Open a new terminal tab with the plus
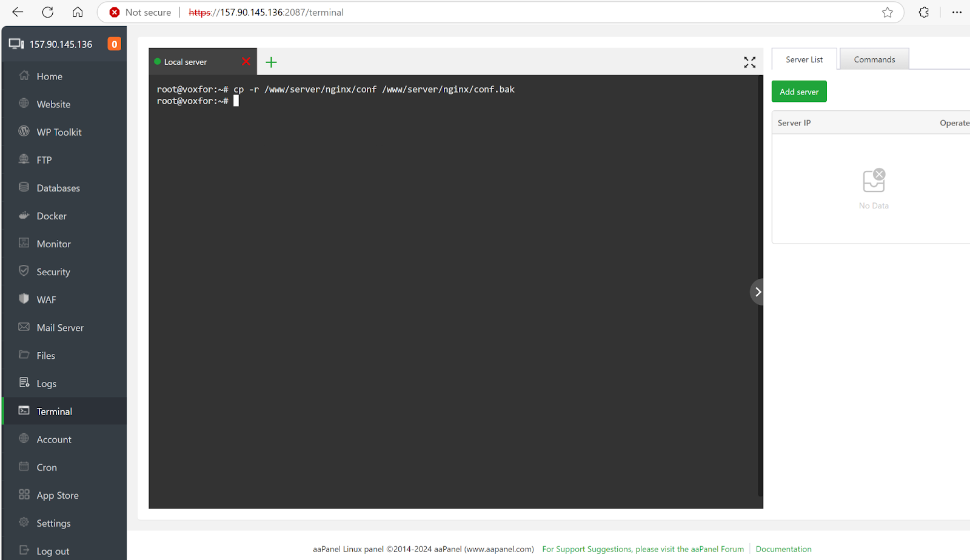This screenshot has width=970, height=560. pos(271,61)
